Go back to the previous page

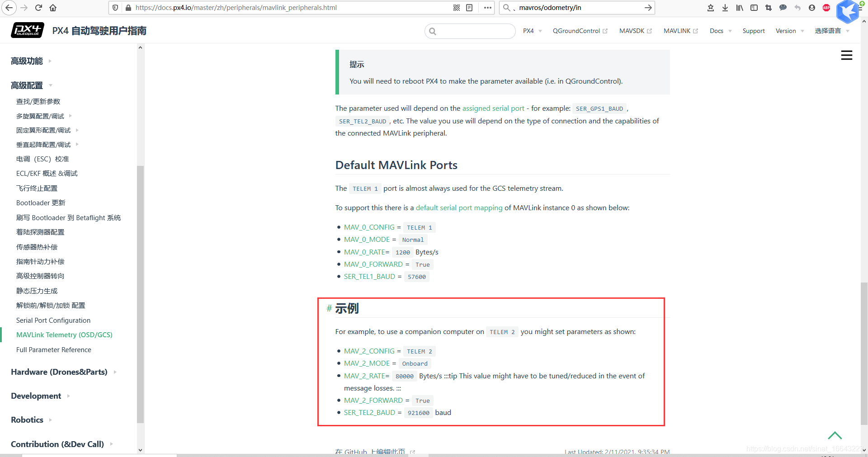[x=9, y=8]
